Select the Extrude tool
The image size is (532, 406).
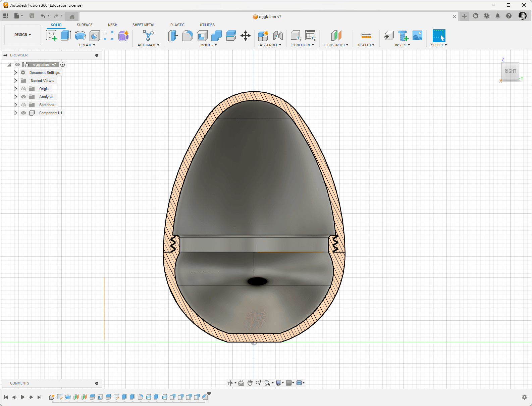[x=66, y=35]
